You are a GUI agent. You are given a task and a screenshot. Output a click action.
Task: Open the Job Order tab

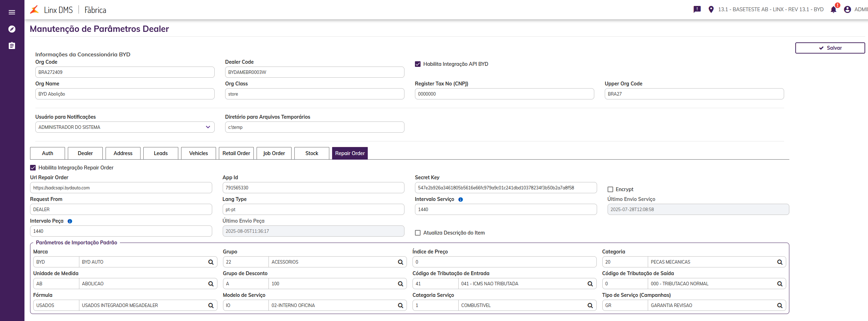point(274,153)
